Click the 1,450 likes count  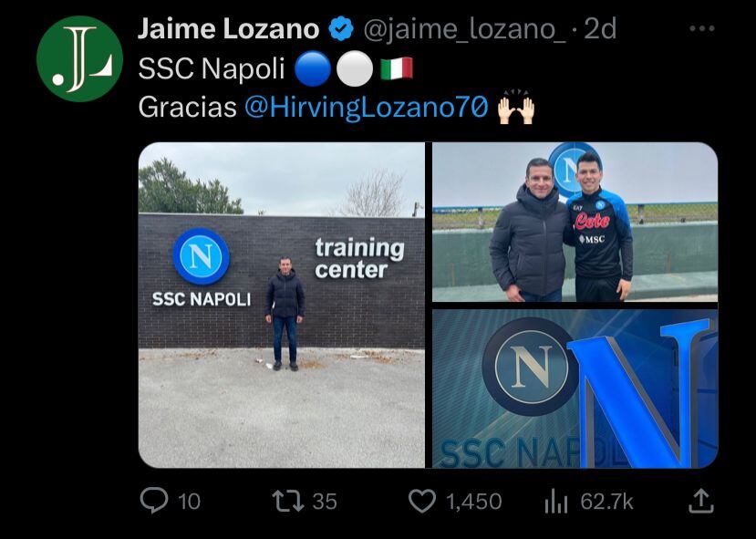[x=473, y=502]
